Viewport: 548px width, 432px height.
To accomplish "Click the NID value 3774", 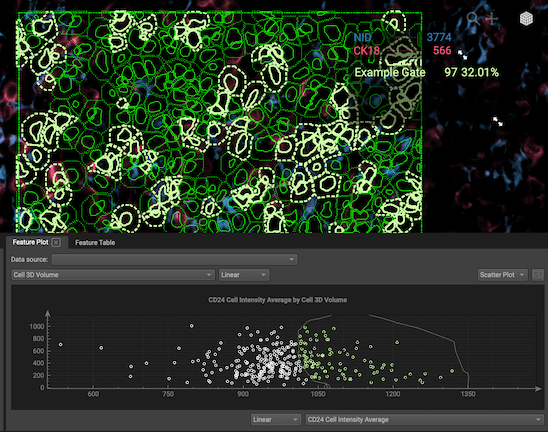I will [439, 37].
